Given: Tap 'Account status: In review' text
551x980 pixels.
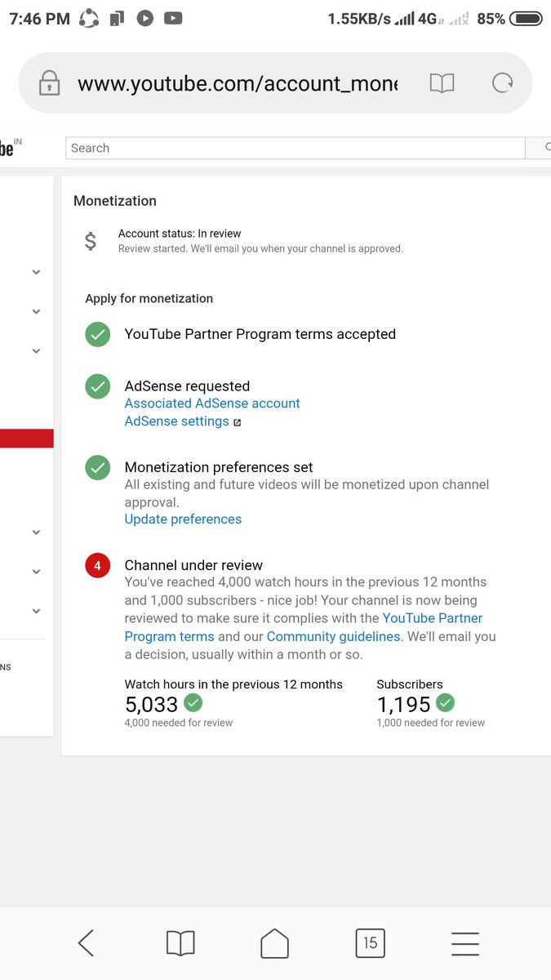Looking at the screenshot, I should [180, 234].
